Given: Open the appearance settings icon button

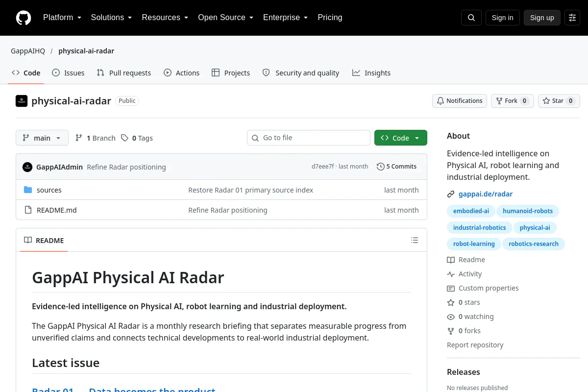Looking at the screenshot, I should tap(572, 18).
